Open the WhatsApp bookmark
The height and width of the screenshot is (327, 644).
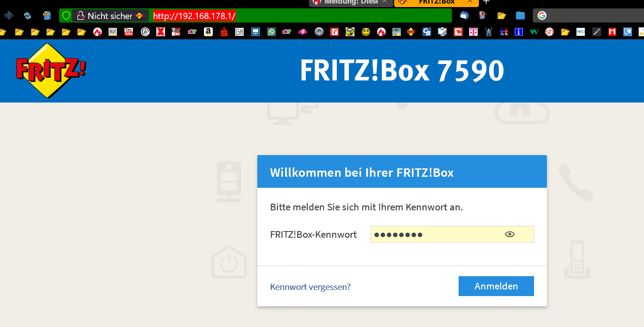271,32
